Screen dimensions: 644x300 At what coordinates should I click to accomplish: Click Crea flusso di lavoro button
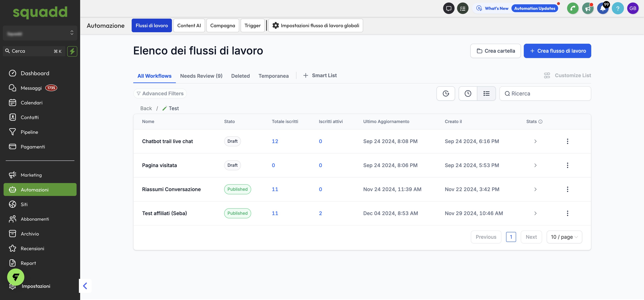click(557, 51)
